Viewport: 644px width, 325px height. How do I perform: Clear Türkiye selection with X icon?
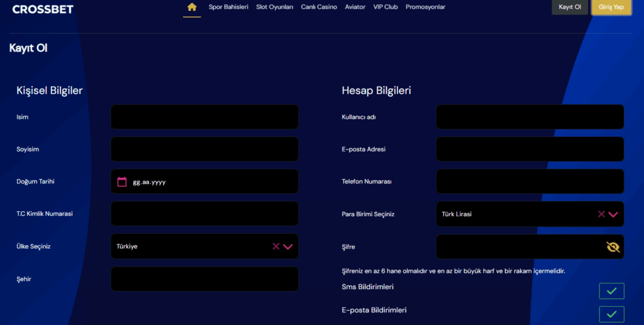click(276, 246)
